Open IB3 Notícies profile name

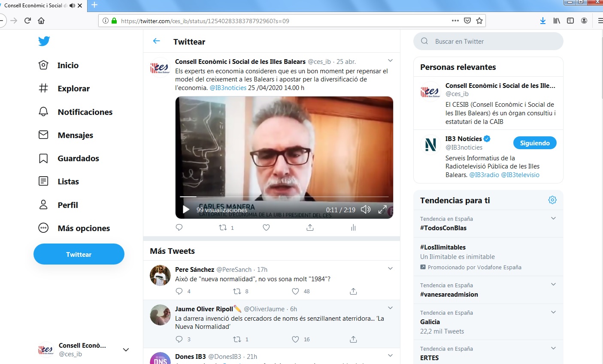[464, 138]
